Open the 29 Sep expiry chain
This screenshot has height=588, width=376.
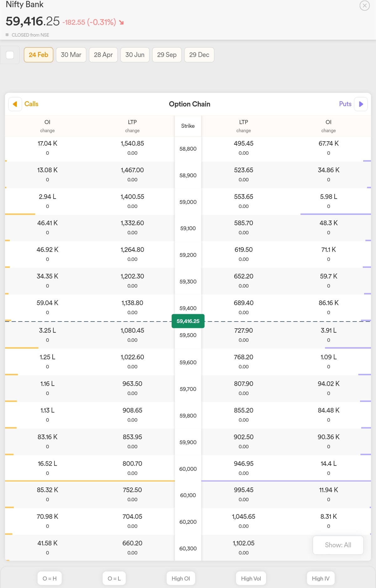coord(167,55)
